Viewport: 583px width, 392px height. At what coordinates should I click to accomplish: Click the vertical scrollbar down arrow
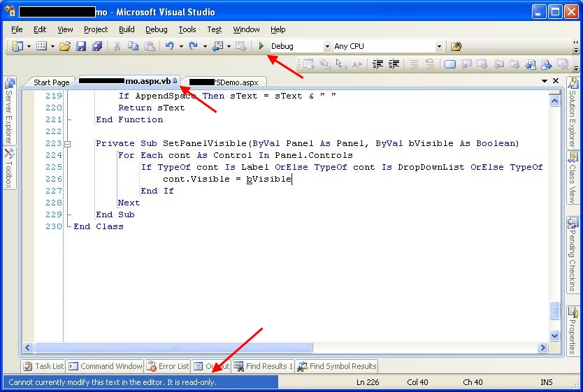point(554,335)
